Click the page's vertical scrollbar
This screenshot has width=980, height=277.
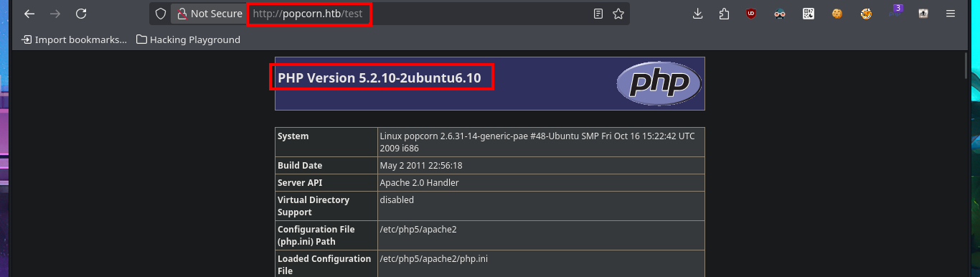click(x=967, y=164)
